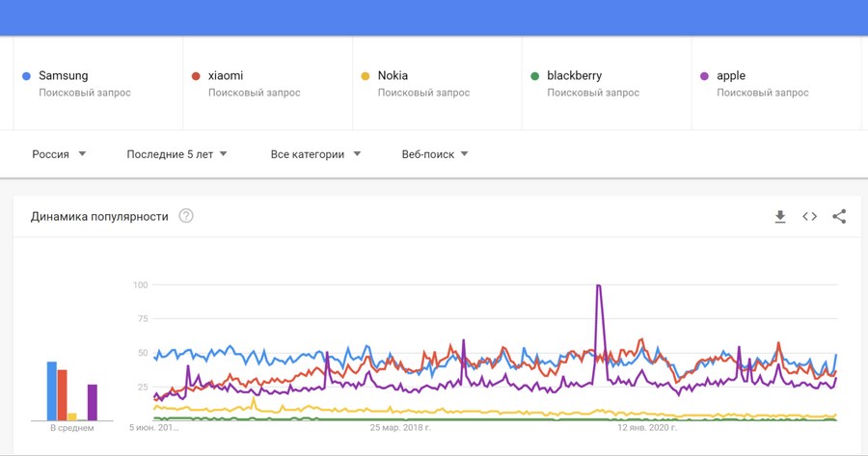The width and height of the screenshot is (868, 456).
Task: Expand the Веб-поиск search type dropdown
Action: coord(435,154)
